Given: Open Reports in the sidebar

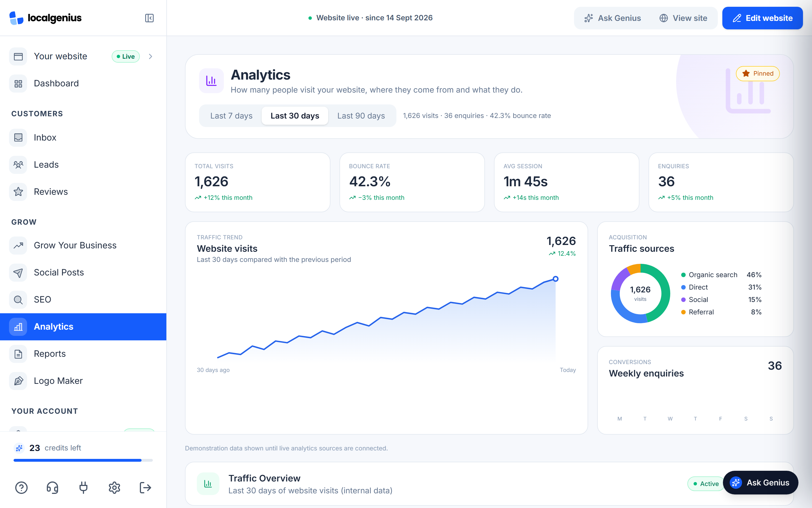Looking at the screenshot, I should point(83,354).
